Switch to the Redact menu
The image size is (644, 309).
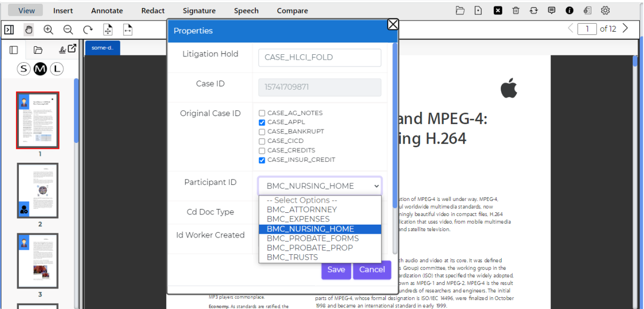pos(153,11)
